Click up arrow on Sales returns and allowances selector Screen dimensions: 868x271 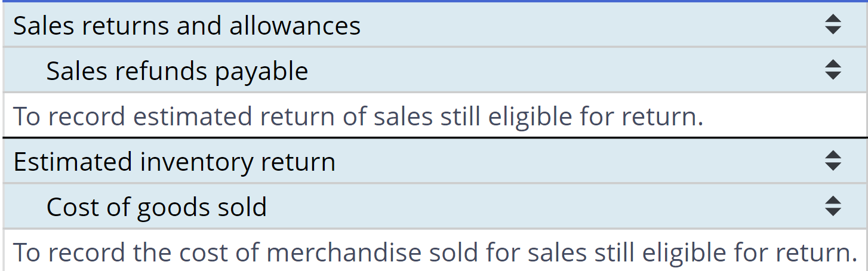(x=832, y=19)
